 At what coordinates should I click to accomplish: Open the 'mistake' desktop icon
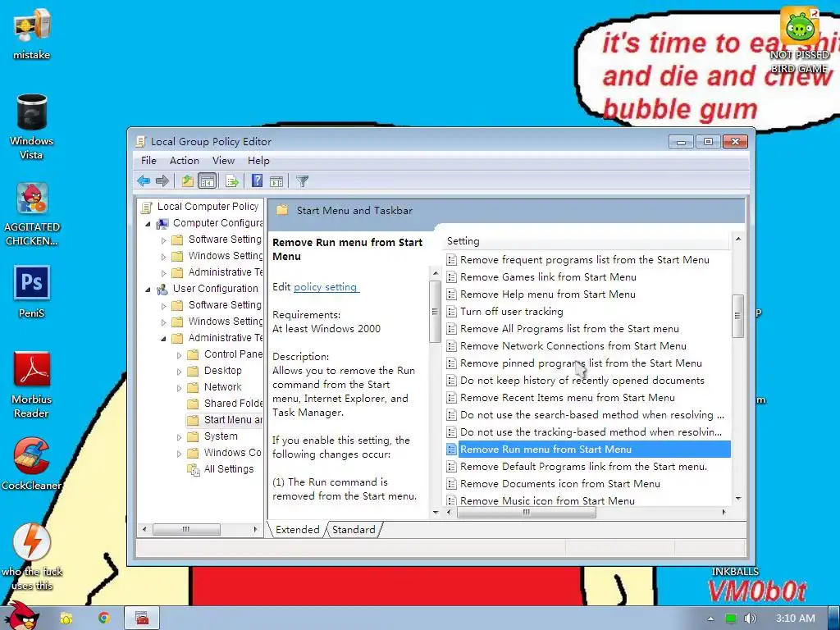tap(32, 33)
